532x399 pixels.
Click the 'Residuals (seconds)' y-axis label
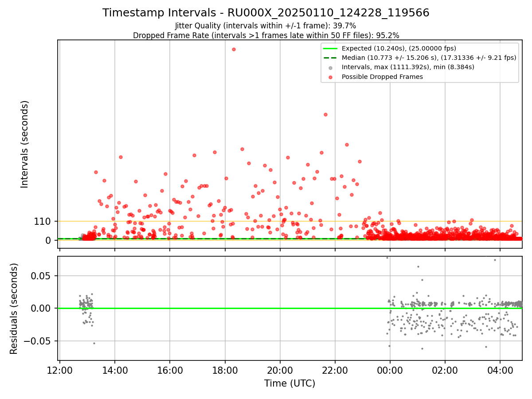[x=14, y=309]
